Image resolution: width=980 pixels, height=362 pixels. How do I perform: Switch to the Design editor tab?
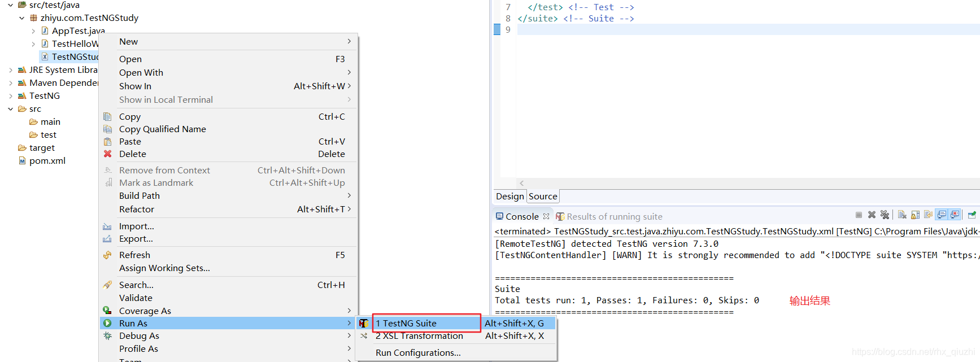coord(510,197)
